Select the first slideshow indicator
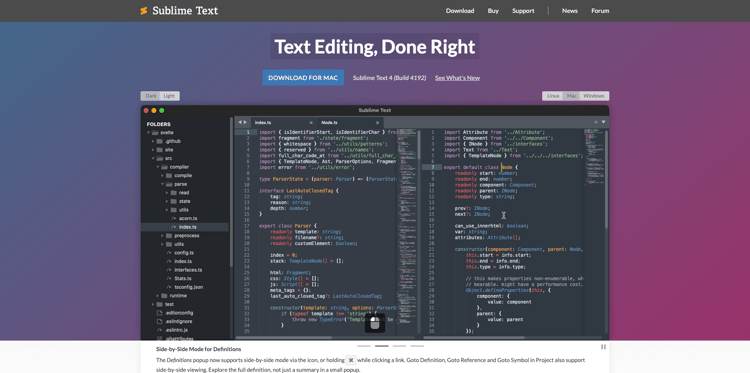The width and height of the screenshot is (750, 373). pos(364,346)
